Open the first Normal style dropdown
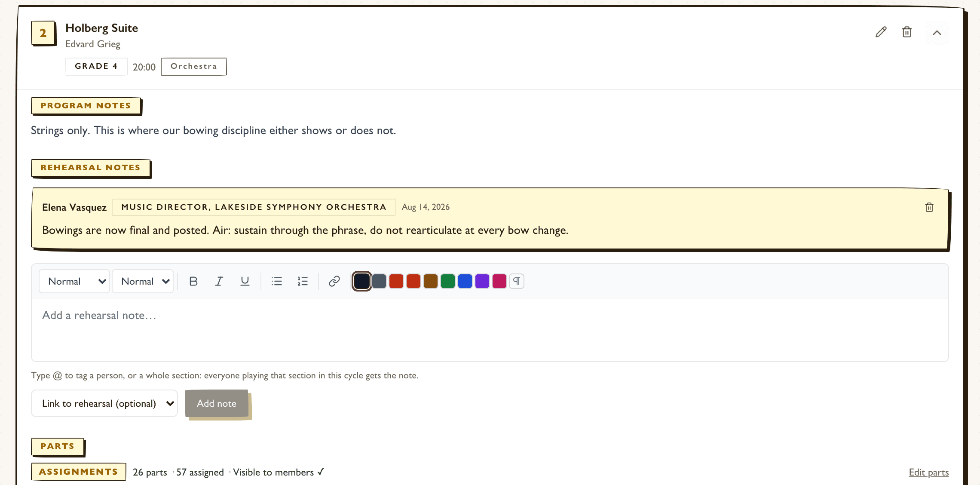Image resolution: width=980 pixels, height=485 pixels. [x=74, y=281]
